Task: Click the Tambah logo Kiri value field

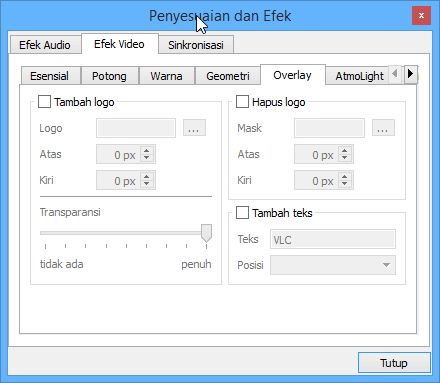Action: click(119, 180)
